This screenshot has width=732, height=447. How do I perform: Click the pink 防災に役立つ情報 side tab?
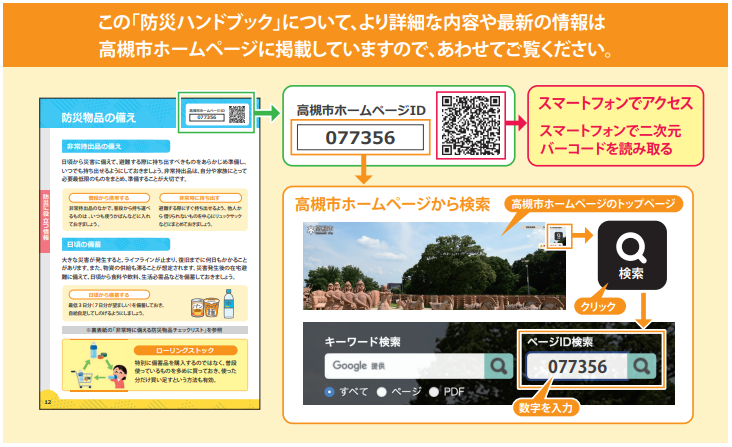coord(45,221)
